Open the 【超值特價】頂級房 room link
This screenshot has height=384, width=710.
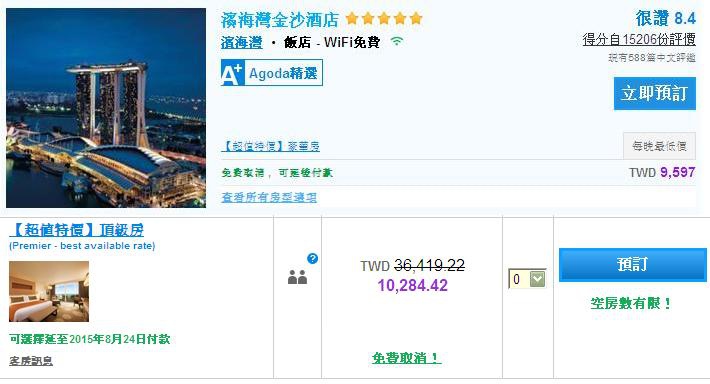point(77,230)
